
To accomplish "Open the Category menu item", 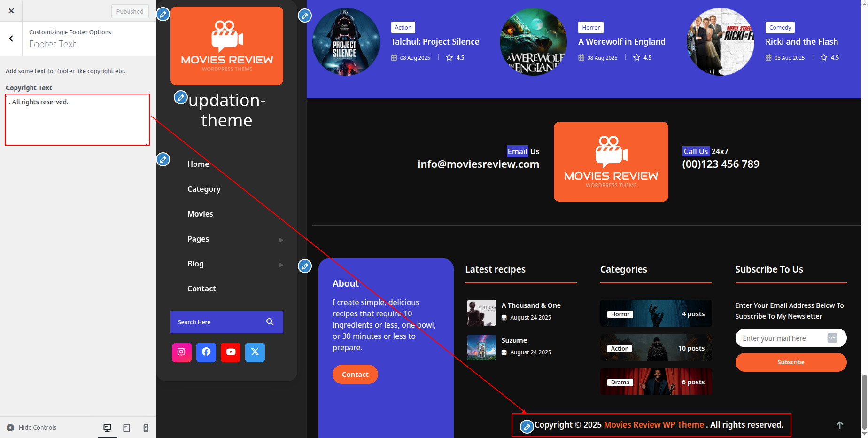I will (x=204, y=189).
